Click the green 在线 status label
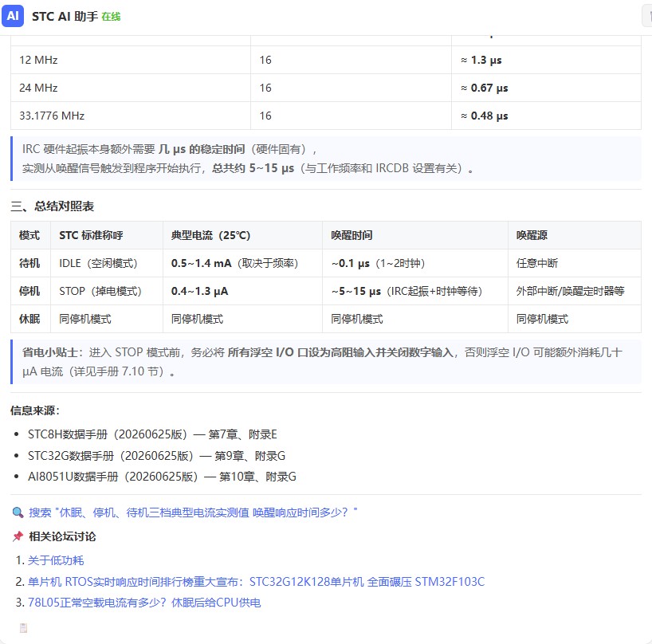Viewport: 652px width, 644px height. pyautogui.click(x=111, y=17)
